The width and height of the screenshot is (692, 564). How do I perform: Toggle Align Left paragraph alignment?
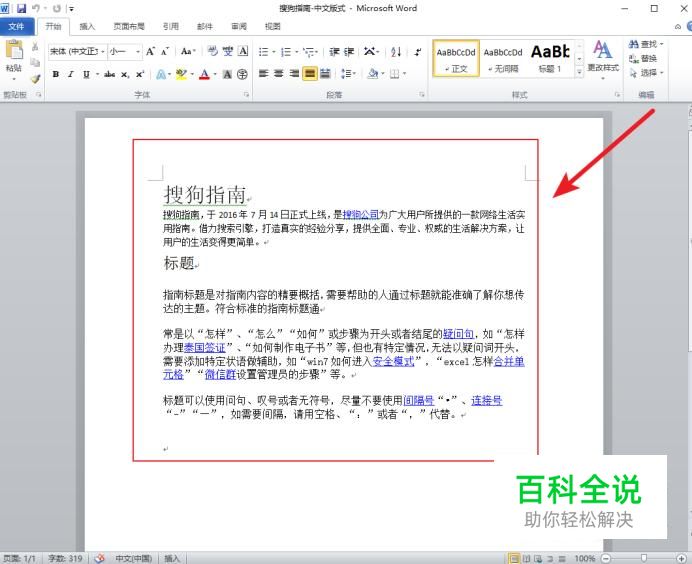[263, 74]
